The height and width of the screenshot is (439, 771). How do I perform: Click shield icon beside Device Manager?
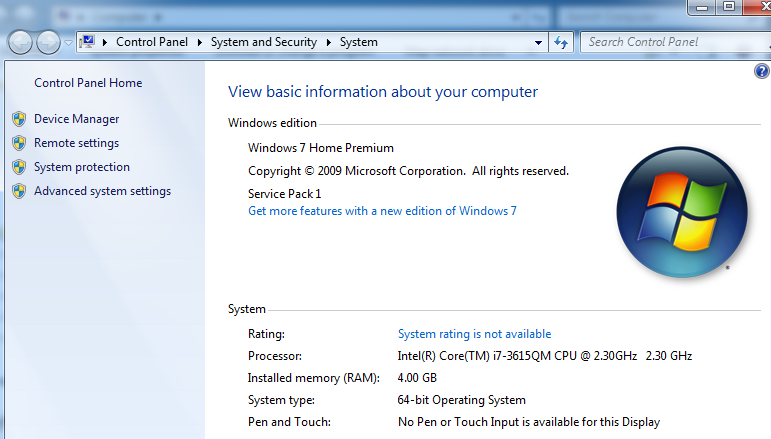click(x=19, y=119)
